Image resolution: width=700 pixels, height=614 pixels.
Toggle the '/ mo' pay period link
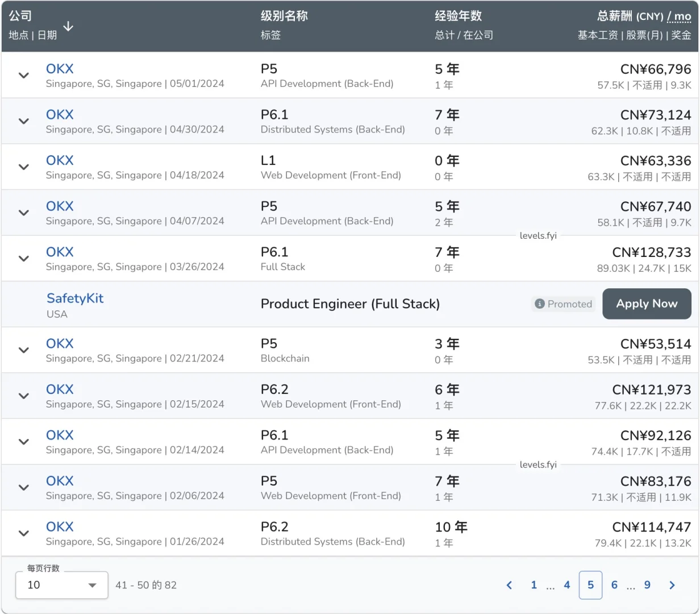(679, 16)
